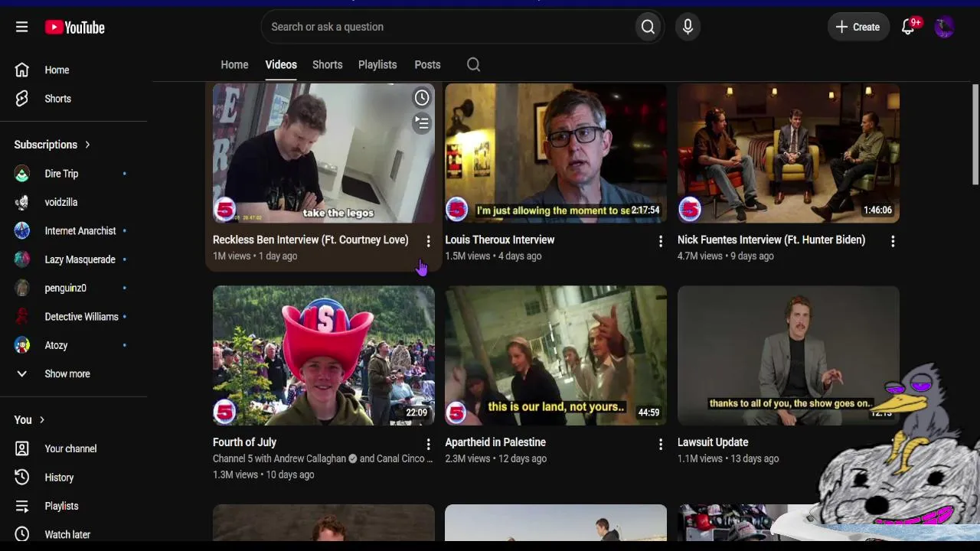
Task: Click the Home sidebar icon
Action: point(21,70)
